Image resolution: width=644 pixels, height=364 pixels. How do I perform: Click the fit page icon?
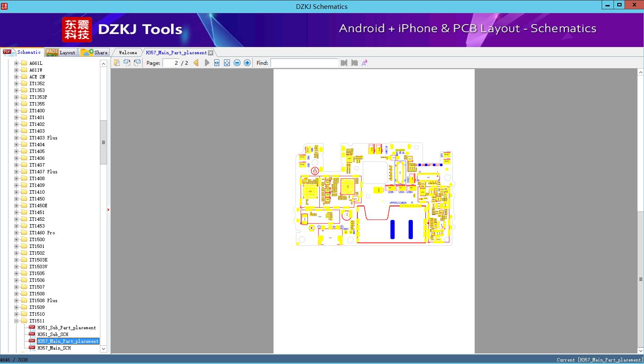[x=227, y=63]
